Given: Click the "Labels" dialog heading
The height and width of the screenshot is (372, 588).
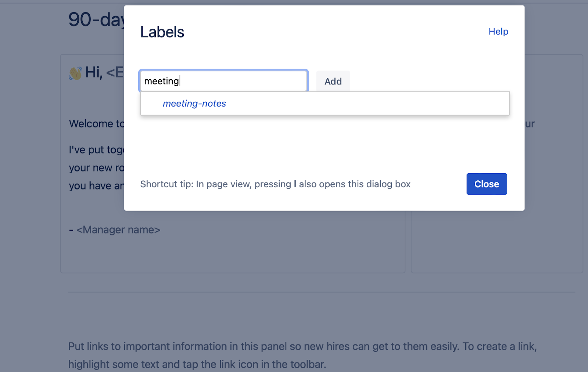Looking at the screenshot, I should pos(162,32).
